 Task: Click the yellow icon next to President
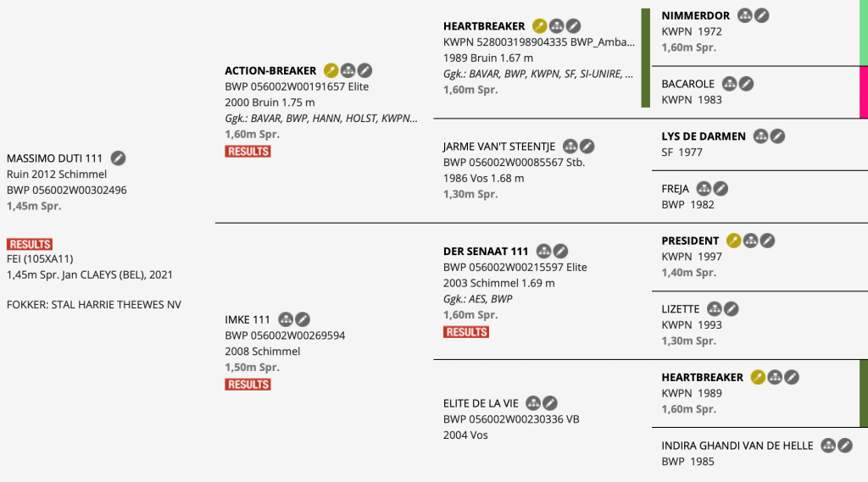[733, 241]
